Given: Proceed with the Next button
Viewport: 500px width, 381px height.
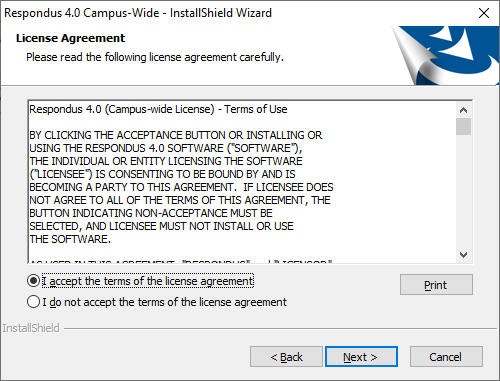Looking at the screenshot, I should (361, 357).
